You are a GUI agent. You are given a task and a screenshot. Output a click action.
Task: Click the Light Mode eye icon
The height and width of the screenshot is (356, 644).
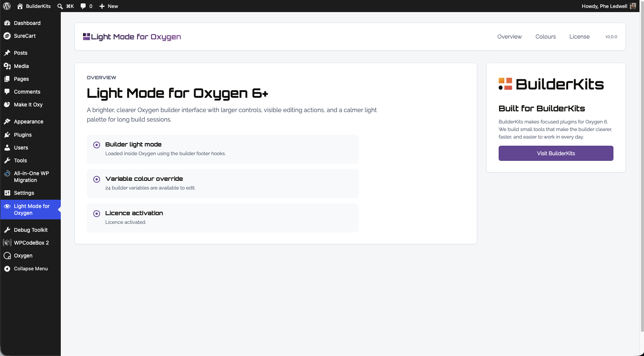(7, 206)
